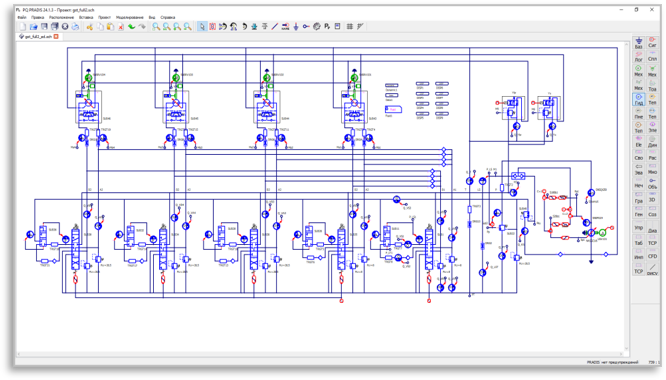Click the first magnifier zoom icon

156,26
